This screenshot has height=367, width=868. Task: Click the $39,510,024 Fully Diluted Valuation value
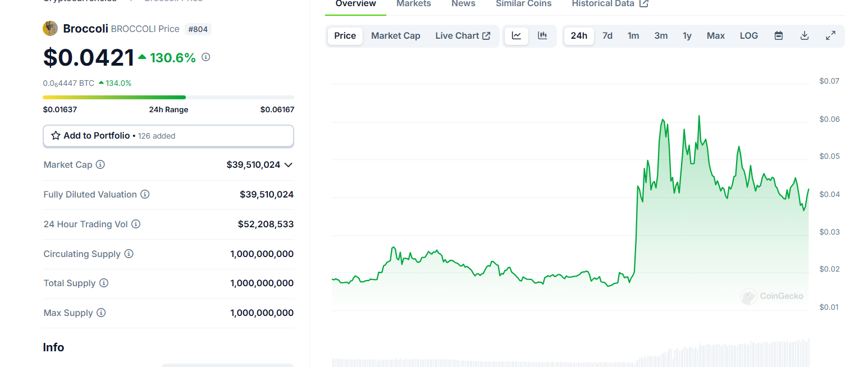coord(267,194)
